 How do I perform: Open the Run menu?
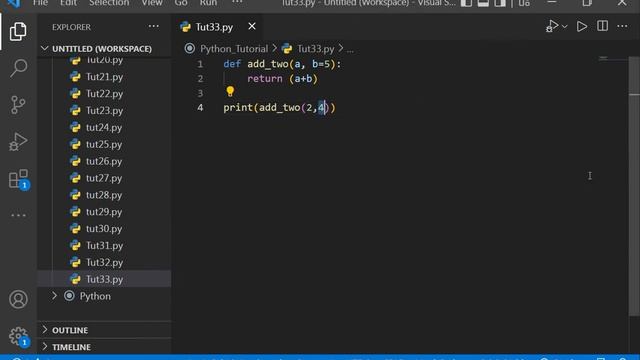[x=208, y=3]
